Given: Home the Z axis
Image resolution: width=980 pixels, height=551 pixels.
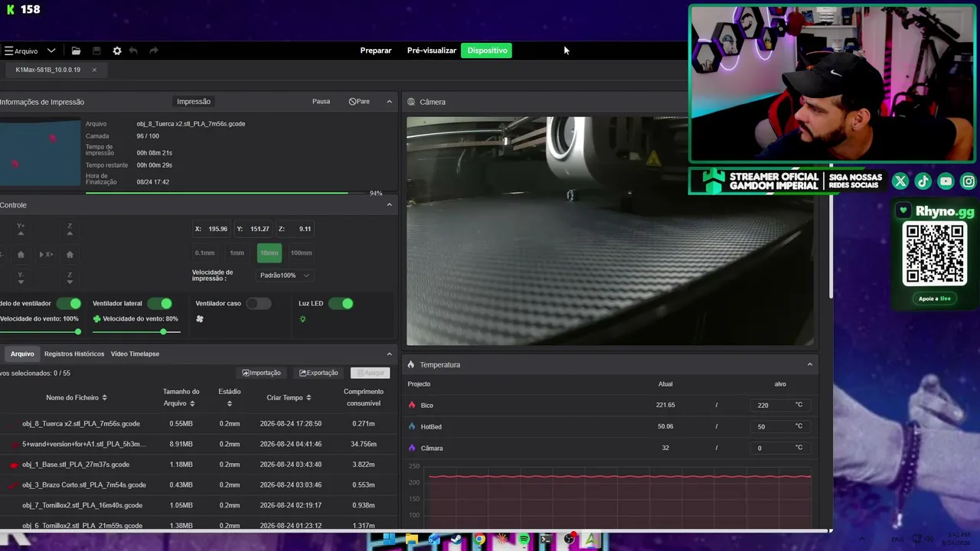Looking at the screenshot, I should [x=70, y=254].
